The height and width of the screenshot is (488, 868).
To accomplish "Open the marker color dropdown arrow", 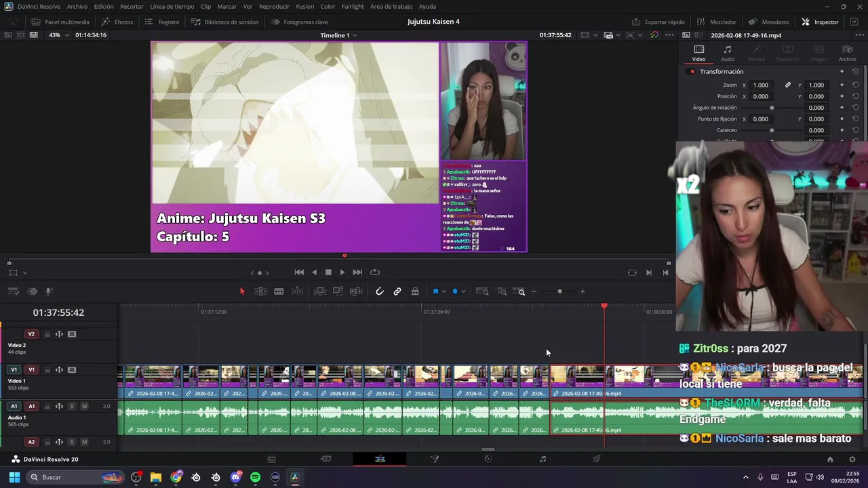I will click(463, 291).
